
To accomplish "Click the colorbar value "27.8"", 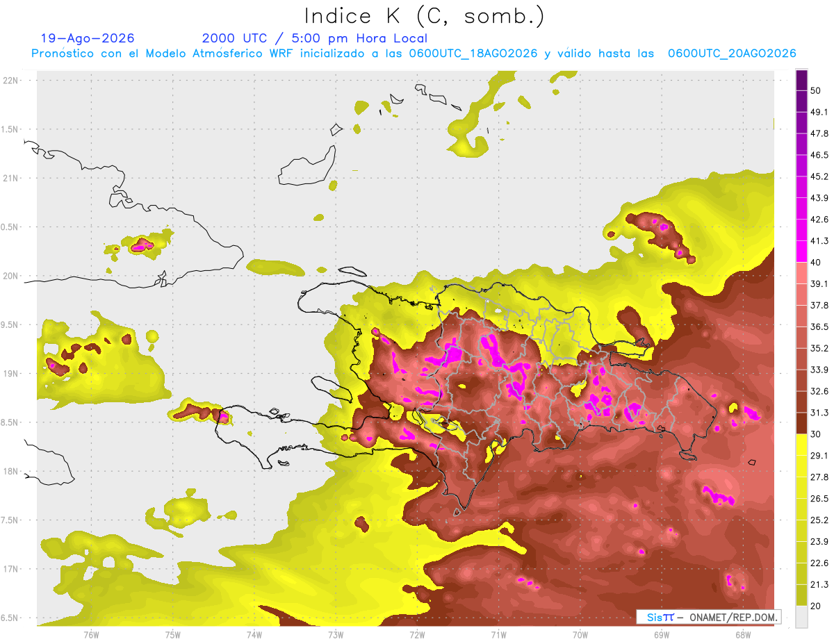I will [819, 477].
